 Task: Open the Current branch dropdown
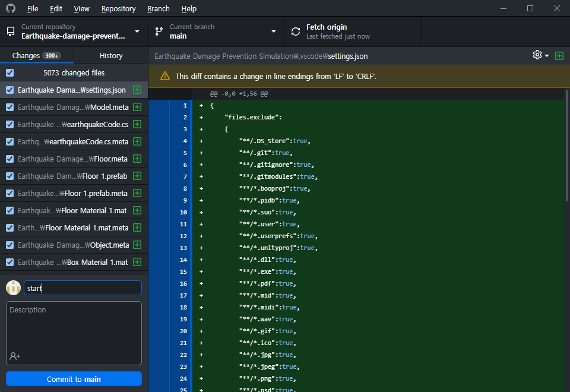pyautogui.click(x=273, y=31)
